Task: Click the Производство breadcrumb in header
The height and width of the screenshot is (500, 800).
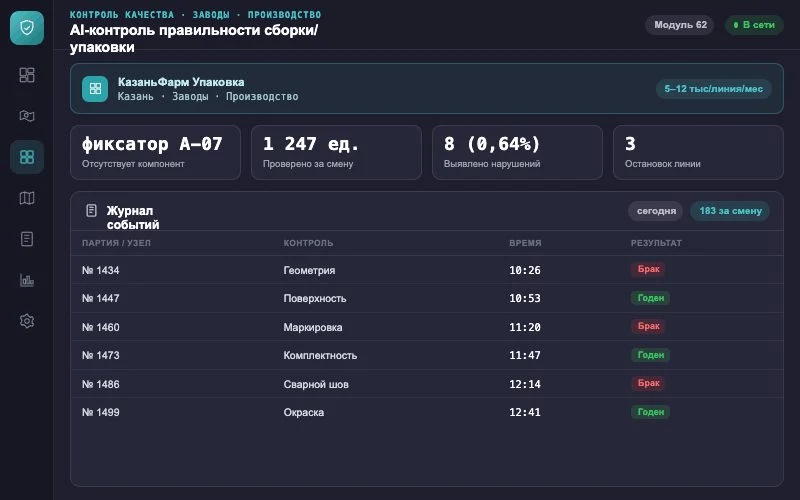Action: pyautogui.click(x=284, y=15)
